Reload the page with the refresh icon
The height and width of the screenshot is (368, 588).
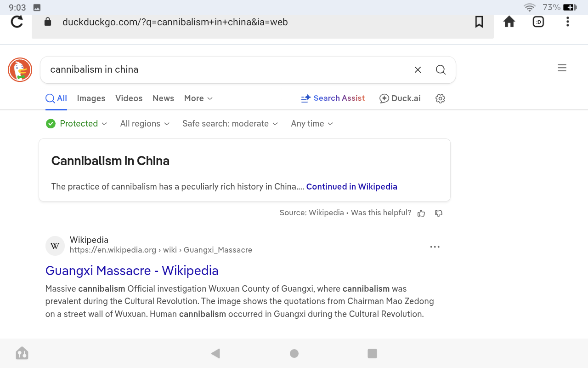(17, 22)
